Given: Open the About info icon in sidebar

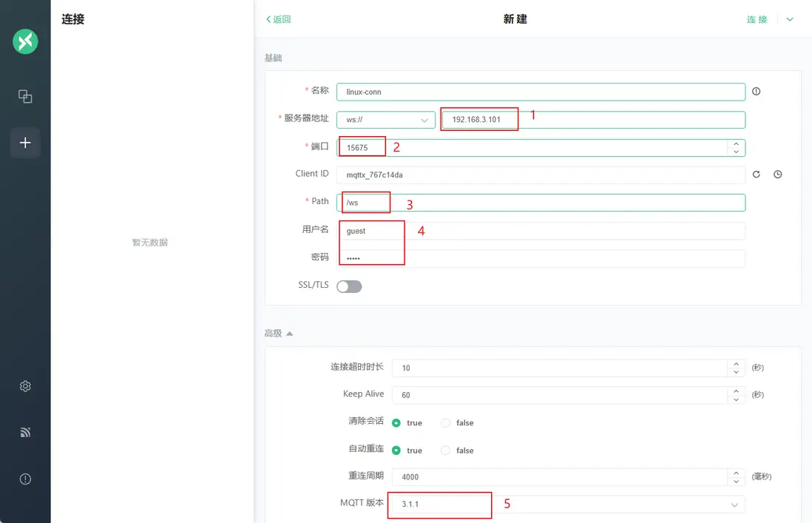Looking at the screenshot, I should pos(25,479).
